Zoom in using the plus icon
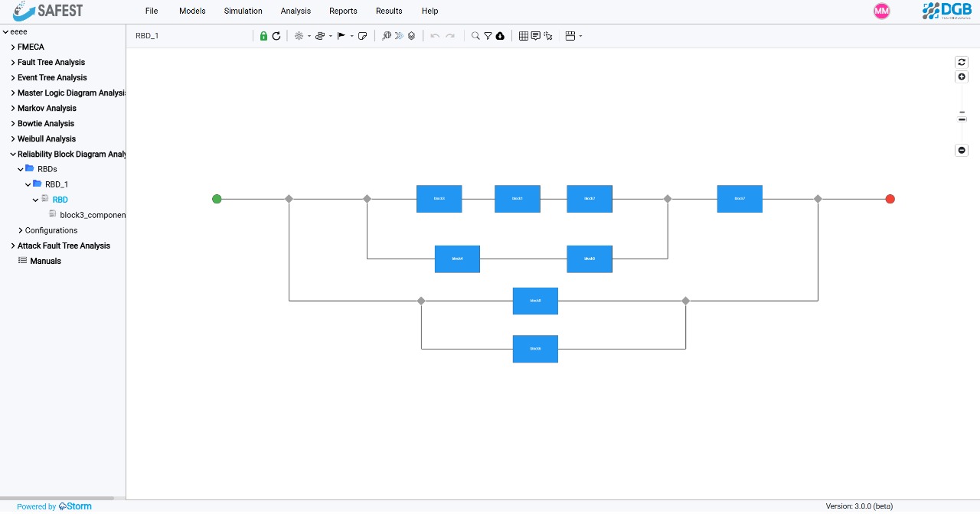The height and width of the screenshot is (514, 980). (961, 76)
